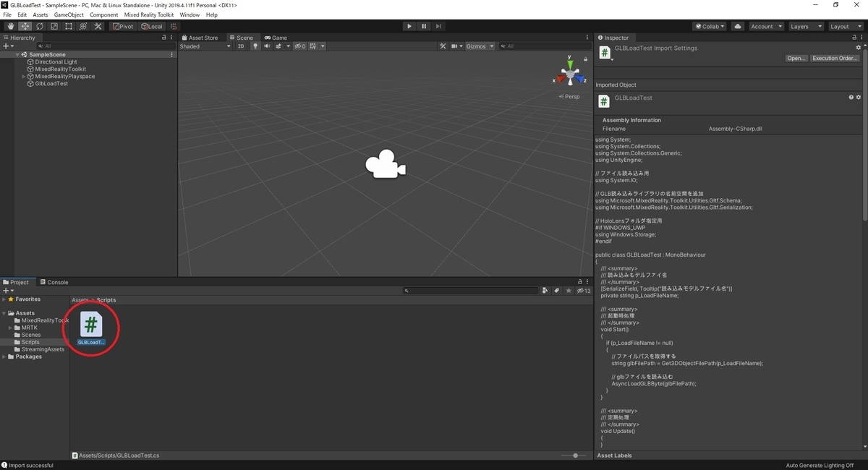Select the Rotate tool
The height and width of the screenshot is (470, 868).
coord(39,26)
